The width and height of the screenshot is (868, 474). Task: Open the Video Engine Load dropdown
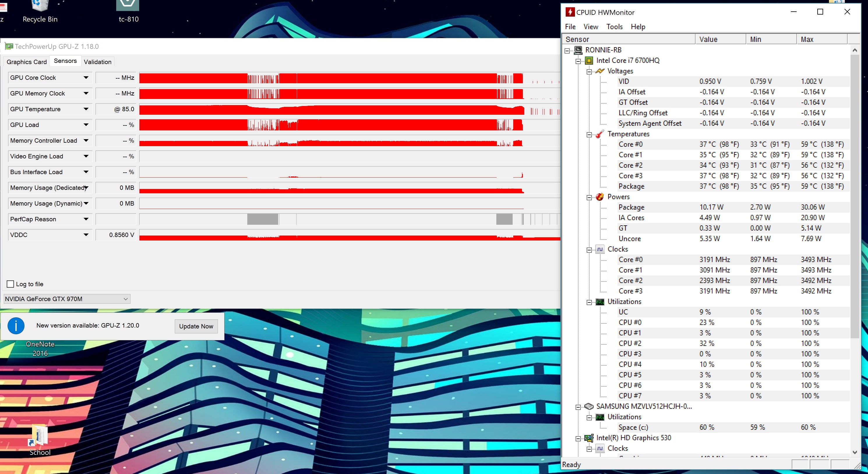click(x=86, y=156)
